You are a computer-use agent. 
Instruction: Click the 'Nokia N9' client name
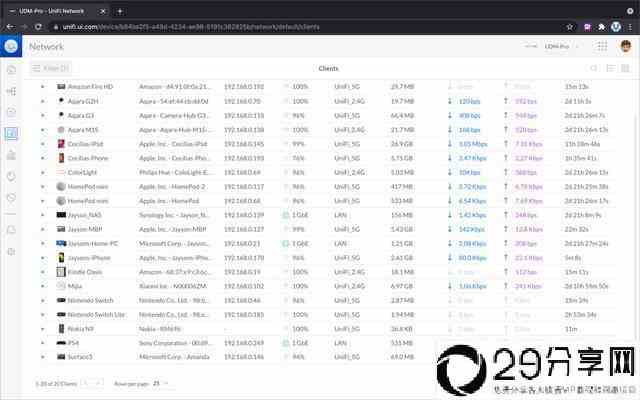(x=81, y=329)
